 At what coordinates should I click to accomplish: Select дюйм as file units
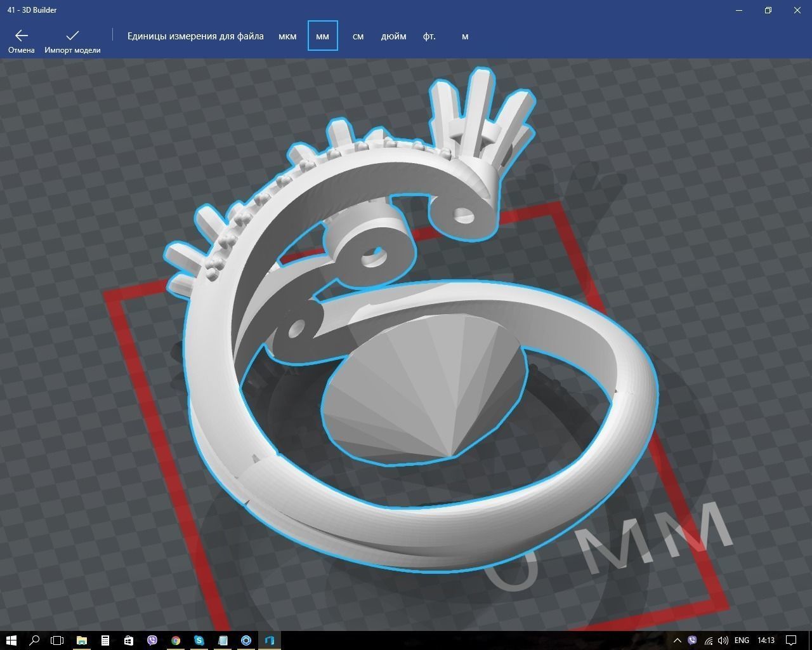393,36
